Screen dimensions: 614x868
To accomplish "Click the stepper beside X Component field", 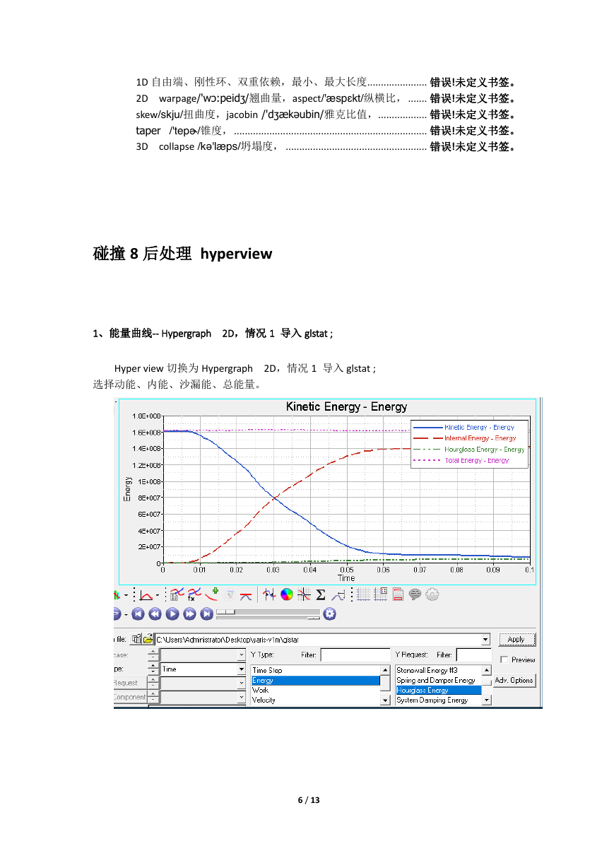I will pos(153,697).
